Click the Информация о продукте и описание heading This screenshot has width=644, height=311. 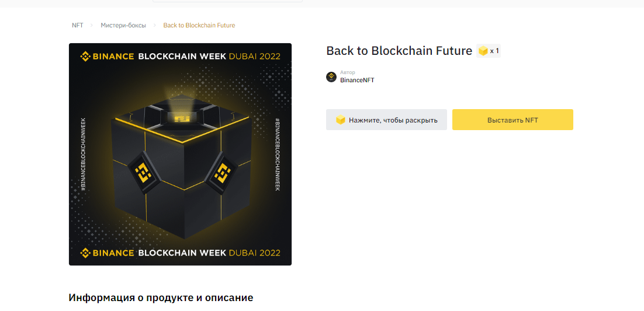pyautogui.click(x=161, y=298)
